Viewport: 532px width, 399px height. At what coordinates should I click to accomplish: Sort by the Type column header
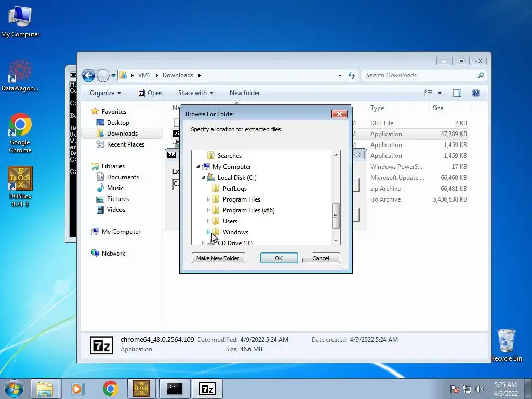pos(377,108)
